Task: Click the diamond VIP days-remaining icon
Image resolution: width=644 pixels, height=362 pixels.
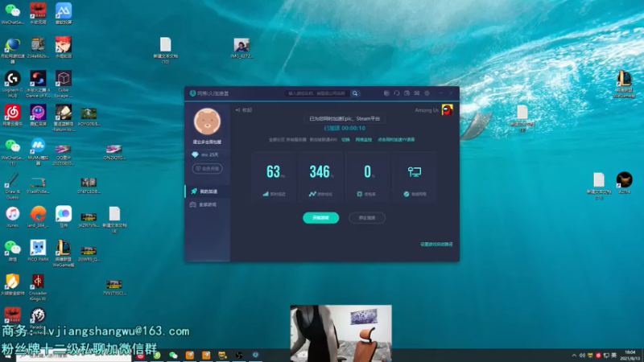Action: click(195, 154)
